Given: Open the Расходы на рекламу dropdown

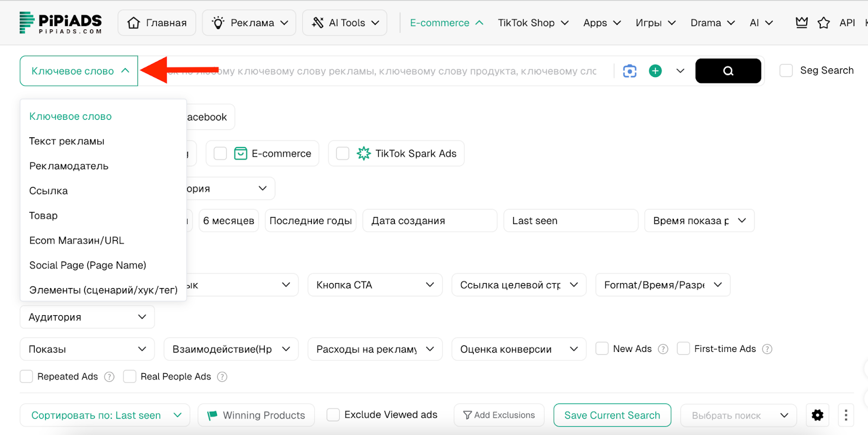Looking at the screenshot, I should pyautogui.click(x=375, y=349).
